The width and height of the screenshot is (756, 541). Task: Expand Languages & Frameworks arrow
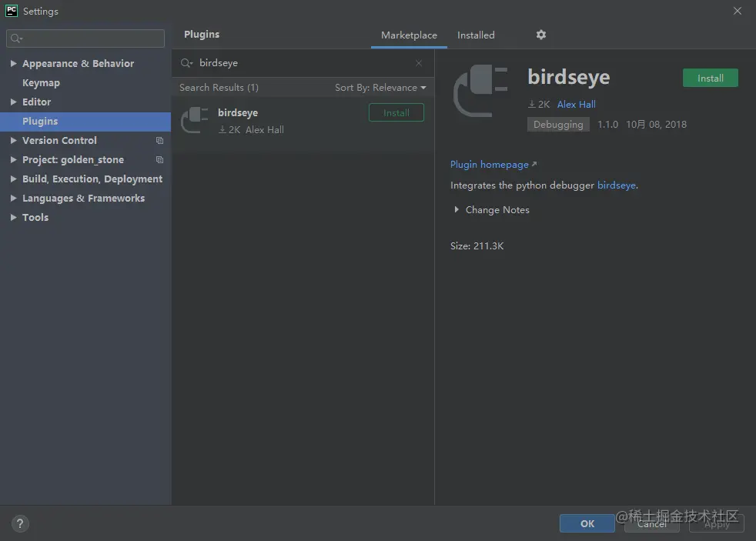point(14,198)
